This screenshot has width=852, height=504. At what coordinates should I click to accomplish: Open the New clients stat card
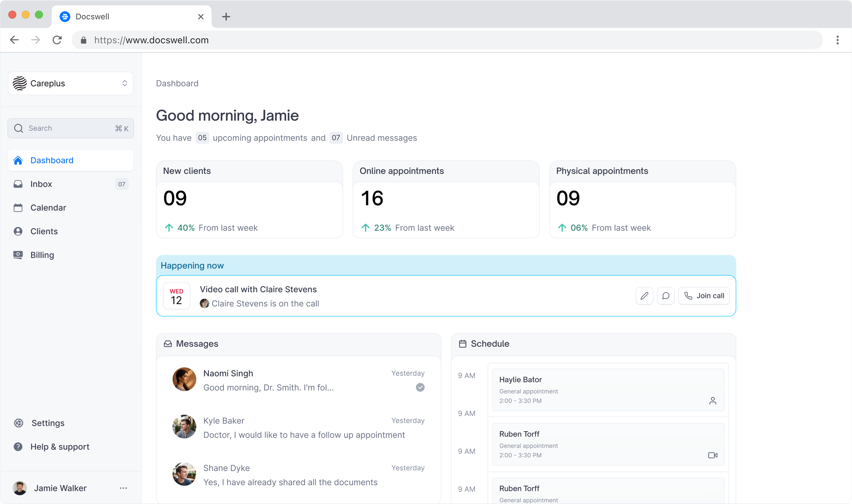(249, 199)
